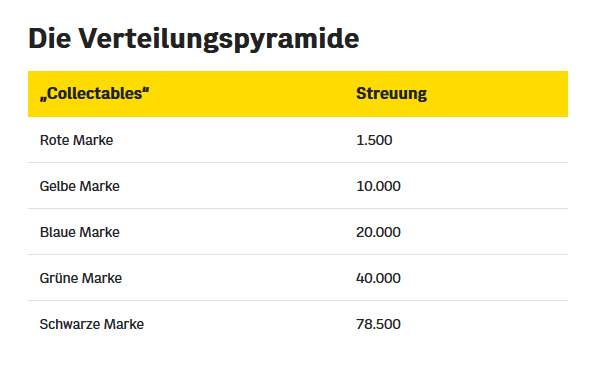Click the word Marke after Grüne
This screenshot has width=601, height=377.
(102, 278)
